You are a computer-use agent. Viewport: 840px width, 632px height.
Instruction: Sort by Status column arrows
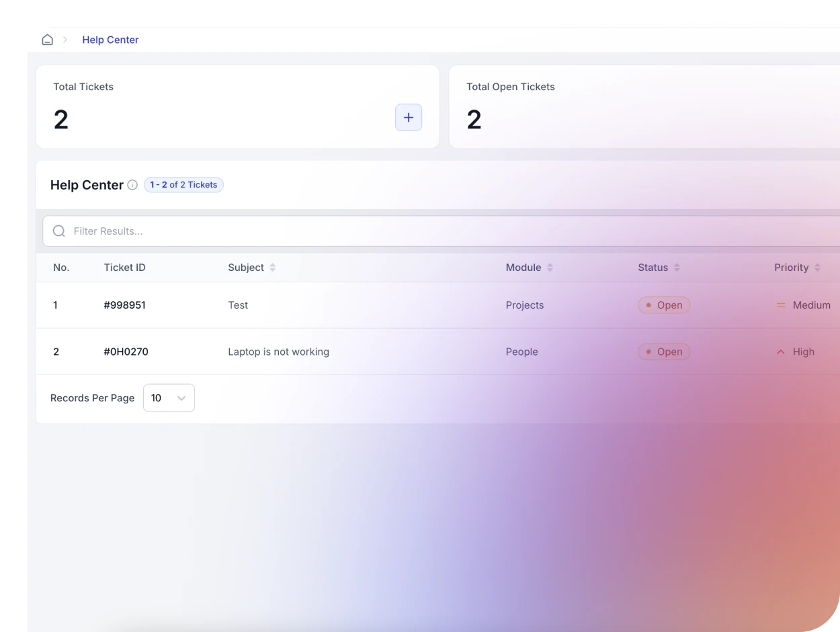[677, 268]
